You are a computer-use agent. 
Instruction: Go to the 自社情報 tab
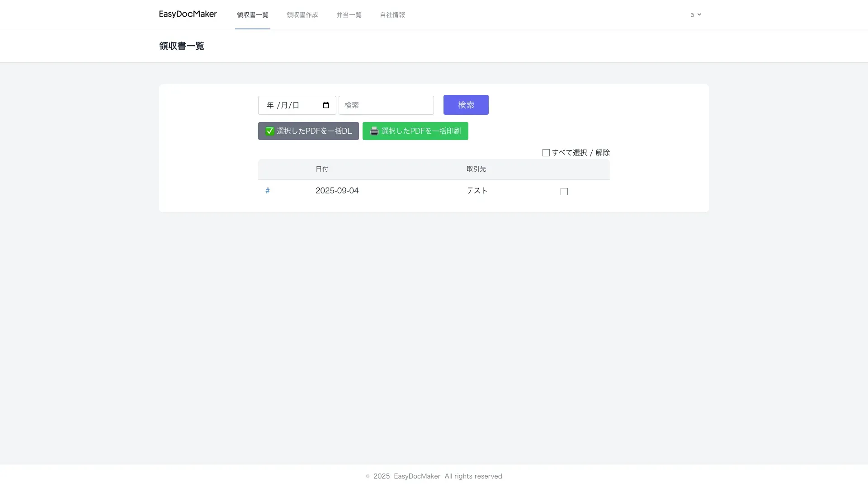(x=392, y=15)
